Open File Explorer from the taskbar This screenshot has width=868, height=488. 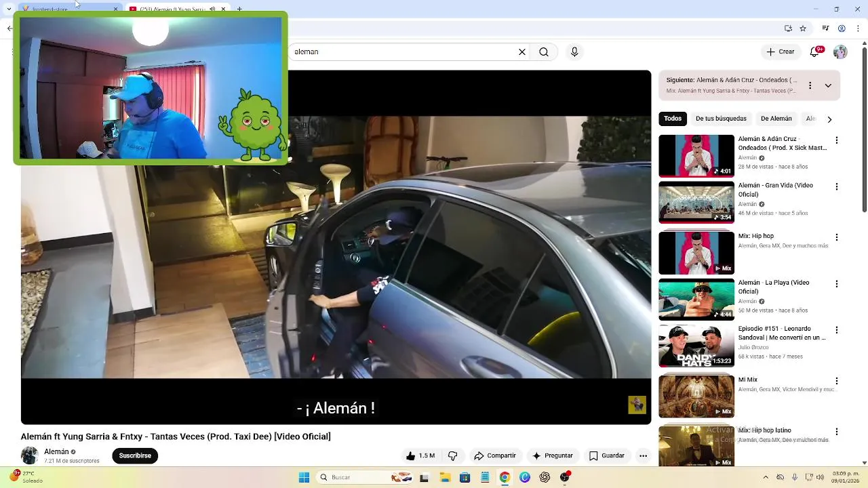pyautogui.click(x=445, y=477)
